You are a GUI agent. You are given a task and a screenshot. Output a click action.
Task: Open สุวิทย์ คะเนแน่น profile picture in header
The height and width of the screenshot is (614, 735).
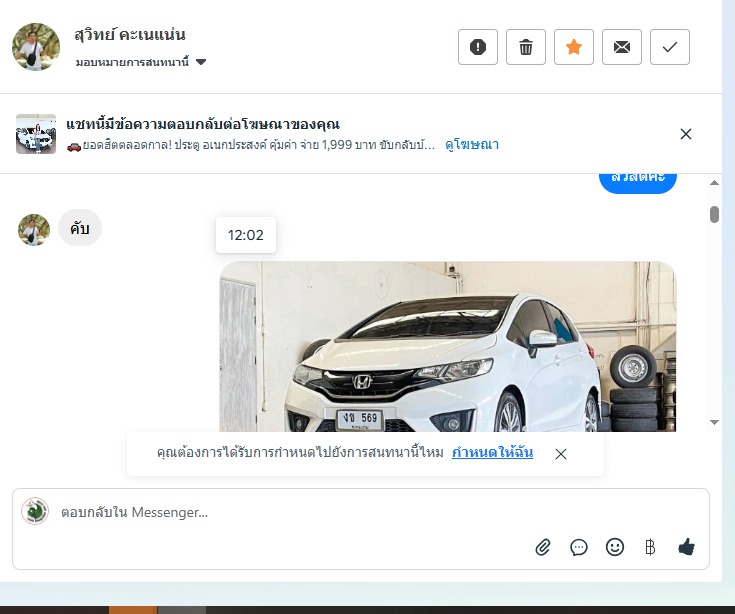click(36, 47)
